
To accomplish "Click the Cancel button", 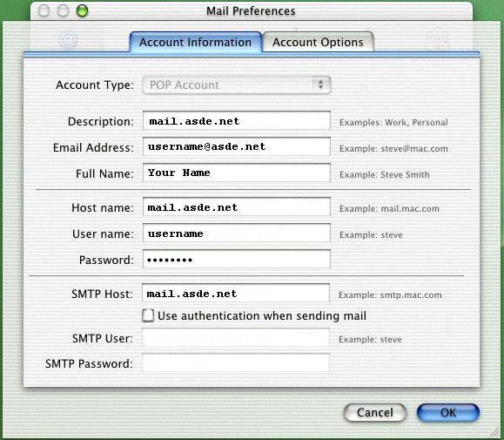I will click(375, 413).
